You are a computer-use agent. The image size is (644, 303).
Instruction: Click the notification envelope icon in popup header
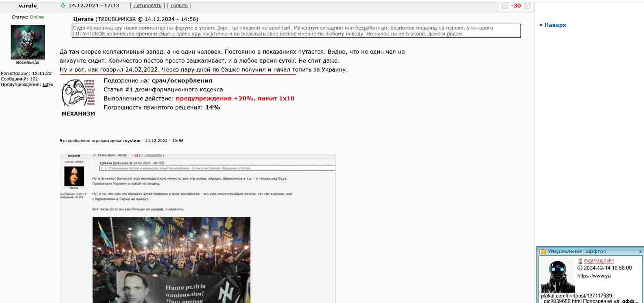point(543,251)
